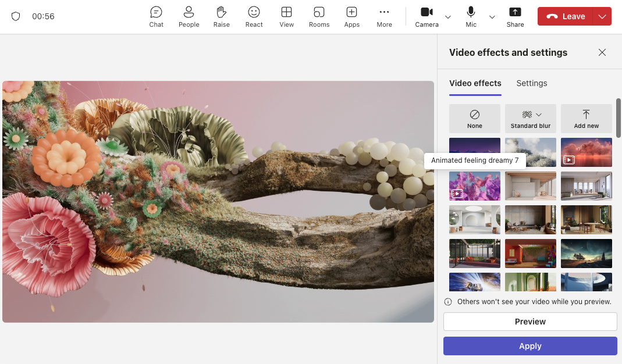This screenshot has height=364, width=622.
Task: Open the React emoji menu
Action: point(254,17)
